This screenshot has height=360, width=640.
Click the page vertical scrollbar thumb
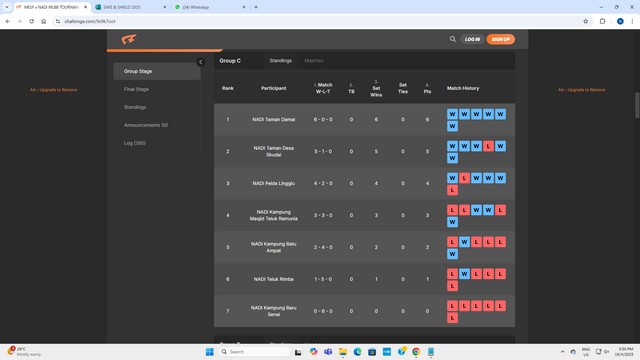tap(637, 105)
